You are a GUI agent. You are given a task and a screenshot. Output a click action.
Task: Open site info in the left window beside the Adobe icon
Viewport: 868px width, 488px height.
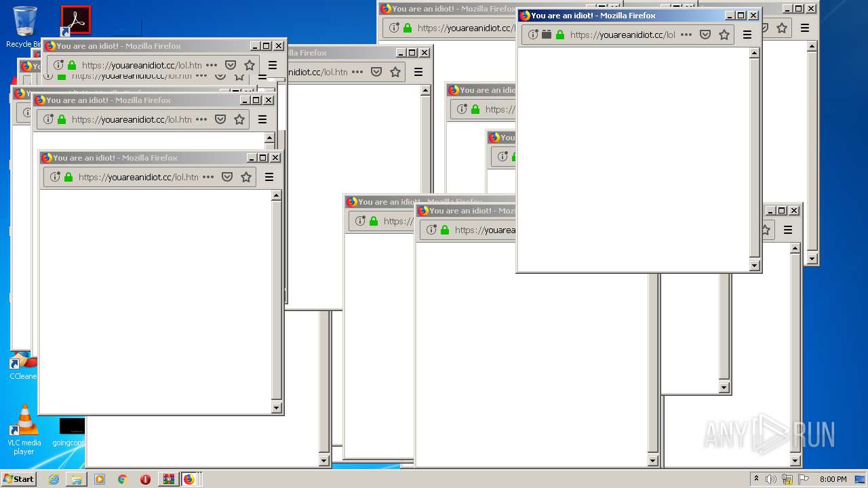coord(58,65)
